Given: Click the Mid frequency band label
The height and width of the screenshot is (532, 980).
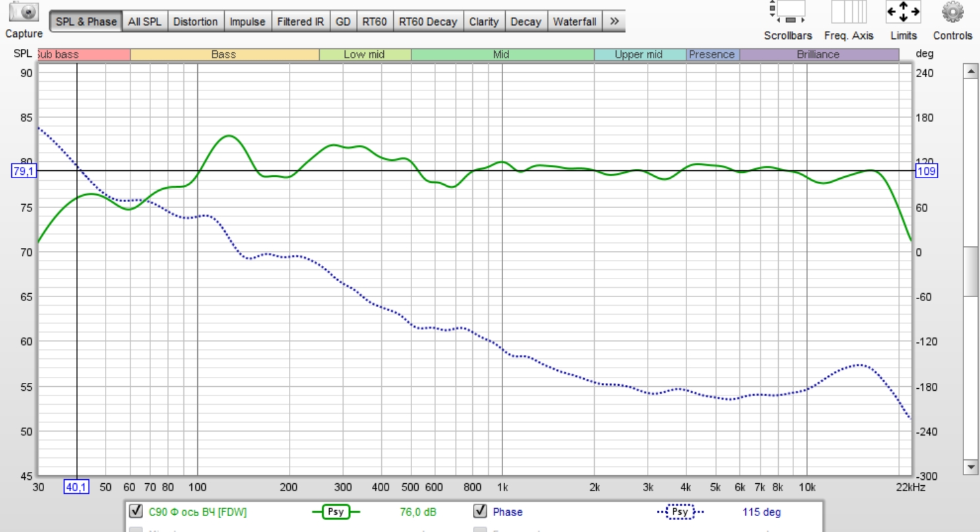Looking at the screenshot, I should (502, 55).
